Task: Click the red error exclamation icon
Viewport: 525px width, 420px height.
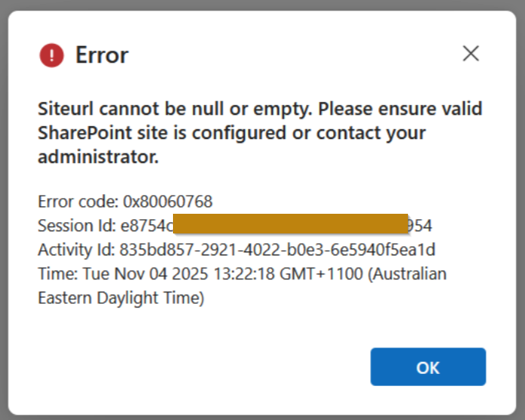Action: point(52,55)
